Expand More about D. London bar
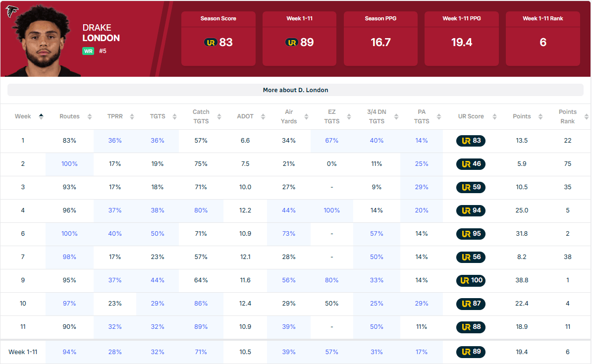592x364 pixels. point(295,90)
